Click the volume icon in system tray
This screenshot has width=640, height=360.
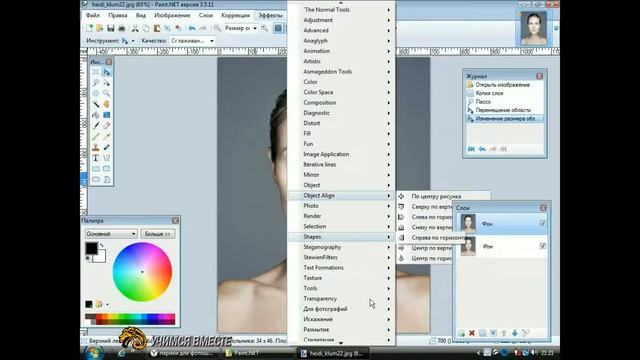(x=534, y=353)
